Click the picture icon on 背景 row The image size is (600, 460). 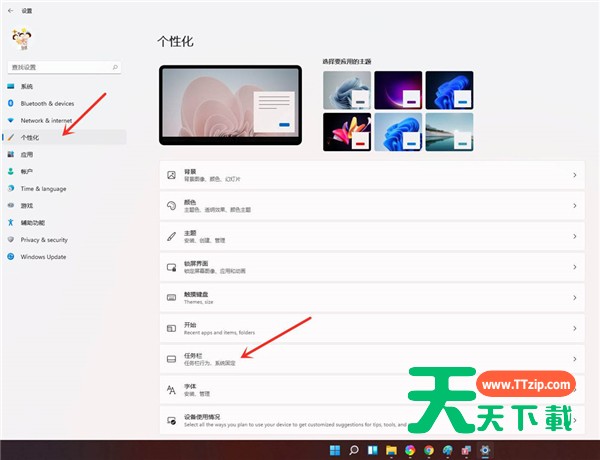171,175
